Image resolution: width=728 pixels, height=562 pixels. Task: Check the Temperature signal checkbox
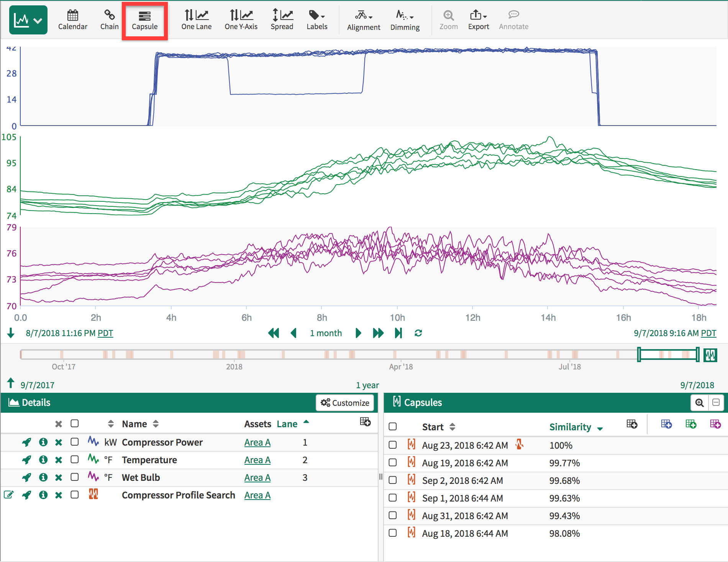coord(75,460)
